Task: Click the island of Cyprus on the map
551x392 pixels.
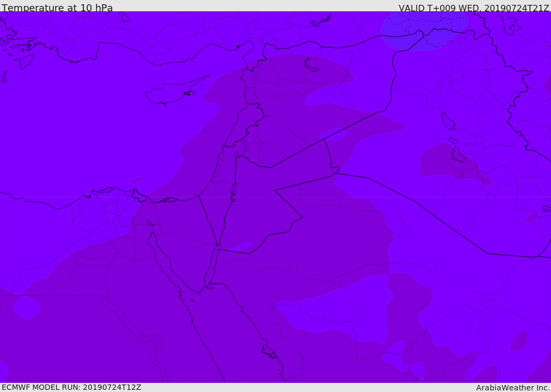Action: tap(176, 91)
